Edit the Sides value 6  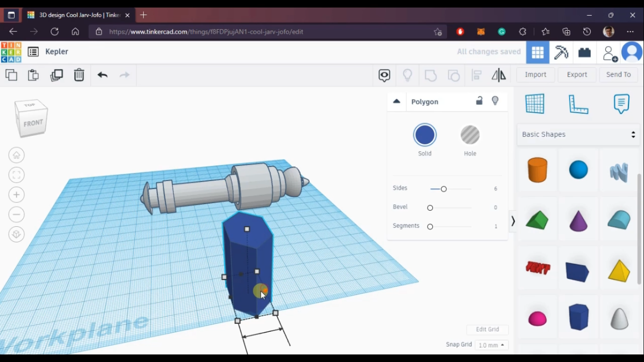pos(495,189)
